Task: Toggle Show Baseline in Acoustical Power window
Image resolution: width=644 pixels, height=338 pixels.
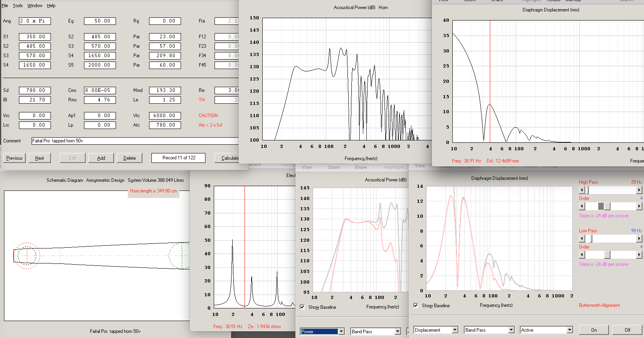Action: coord(302,307)
